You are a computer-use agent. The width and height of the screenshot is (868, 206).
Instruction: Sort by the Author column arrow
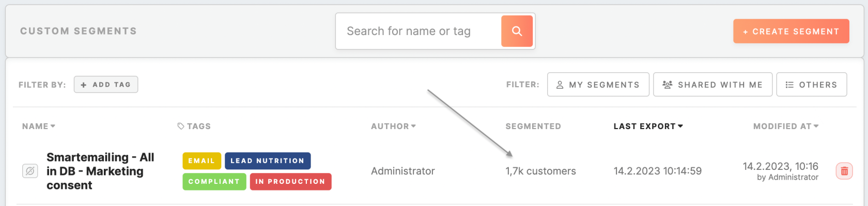click(413, 126)
